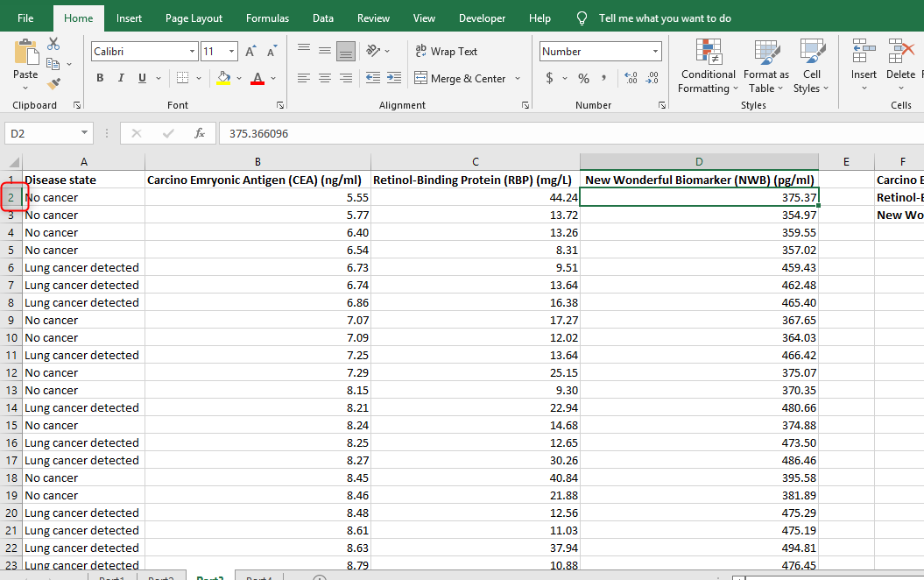The width and height of the screenshot is (924, 580).
Task: Select column B header
Action: click(x=257, y=162)
